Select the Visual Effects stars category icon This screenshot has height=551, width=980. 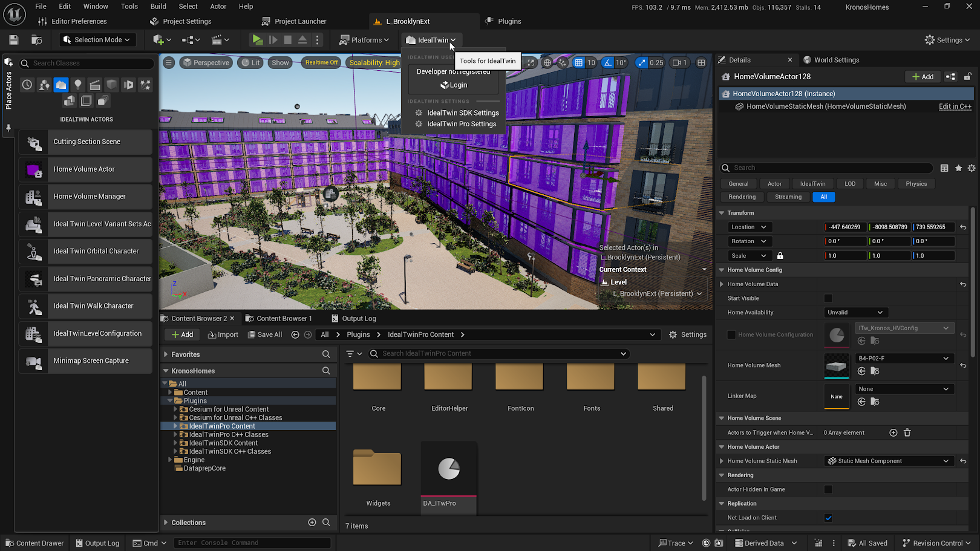pos(146,85)
